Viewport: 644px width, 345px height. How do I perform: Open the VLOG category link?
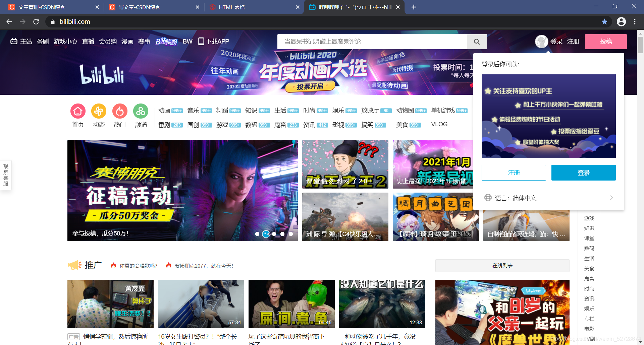coord(439,124)
